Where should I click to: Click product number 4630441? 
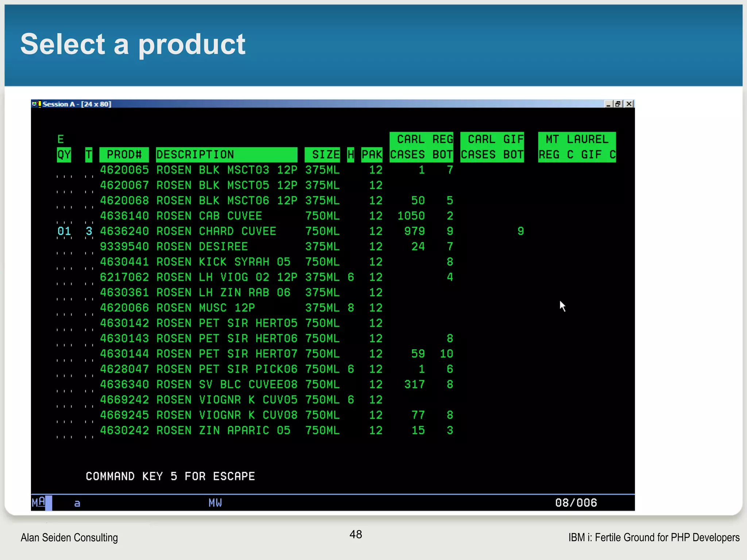point(124,262)
